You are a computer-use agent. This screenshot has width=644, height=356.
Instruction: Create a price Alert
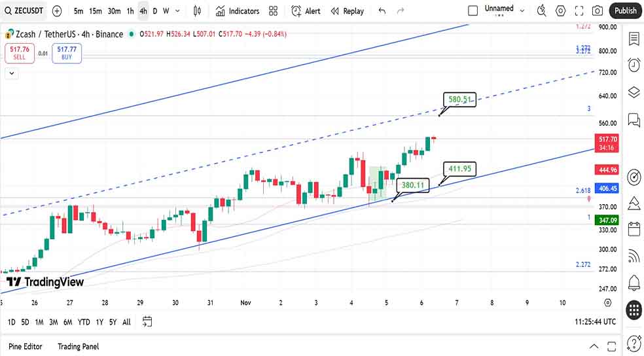tap(306, 11)
